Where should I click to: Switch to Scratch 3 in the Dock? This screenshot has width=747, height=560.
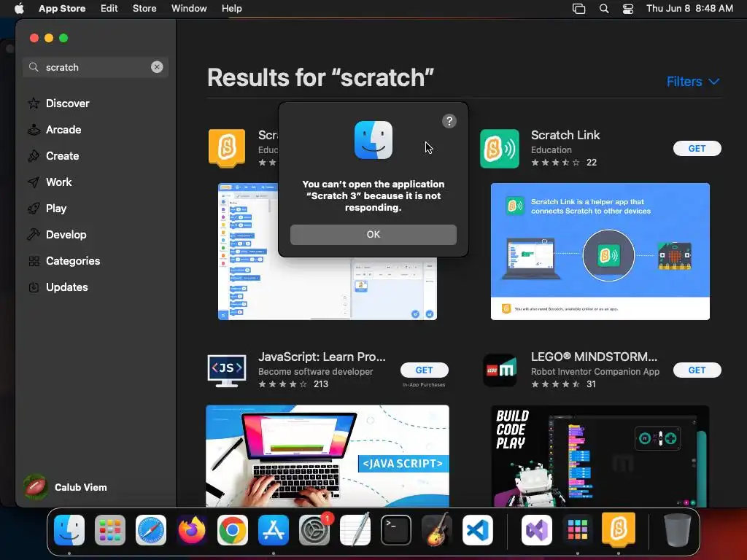pos(619,529)
